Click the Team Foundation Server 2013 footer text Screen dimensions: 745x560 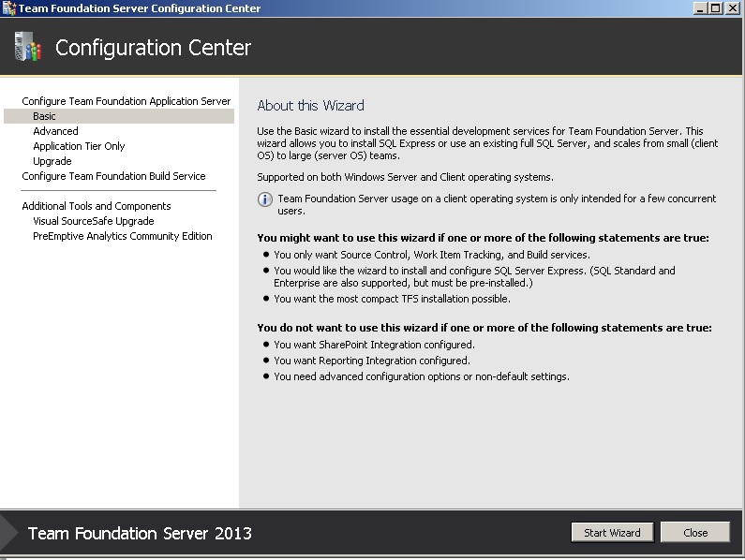pos(140,534)
